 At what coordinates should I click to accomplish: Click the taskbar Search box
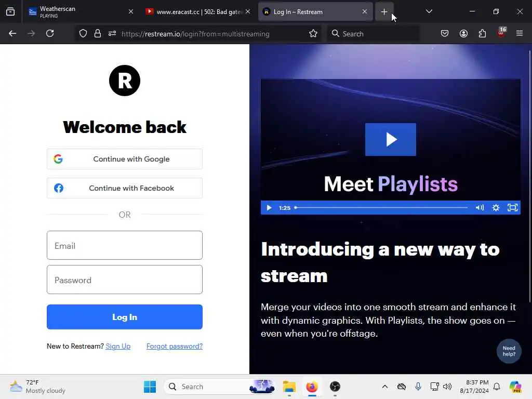pyautogui.click(x=220, y=387)
